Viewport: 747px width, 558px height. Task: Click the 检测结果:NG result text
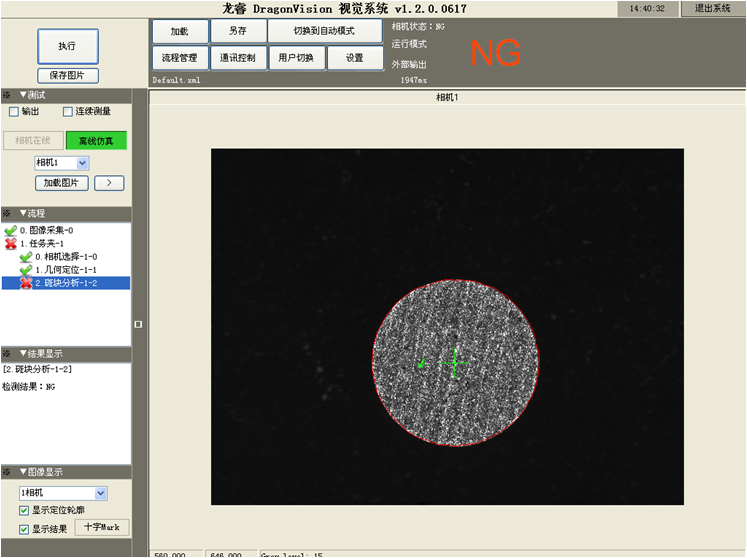tap(29, 387)
